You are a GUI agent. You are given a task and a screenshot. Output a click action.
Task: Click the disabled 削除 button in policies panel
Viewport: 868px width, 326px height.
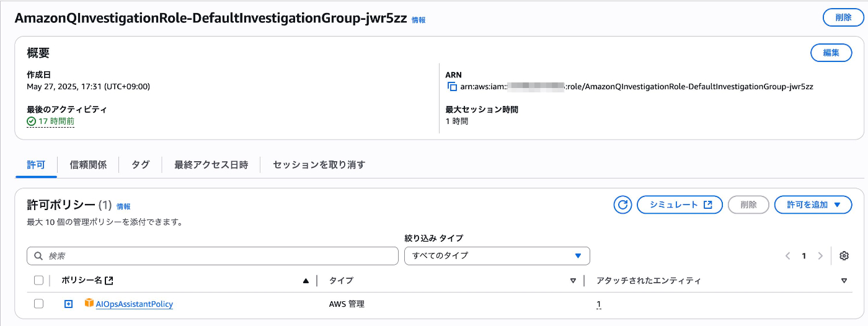748,205
